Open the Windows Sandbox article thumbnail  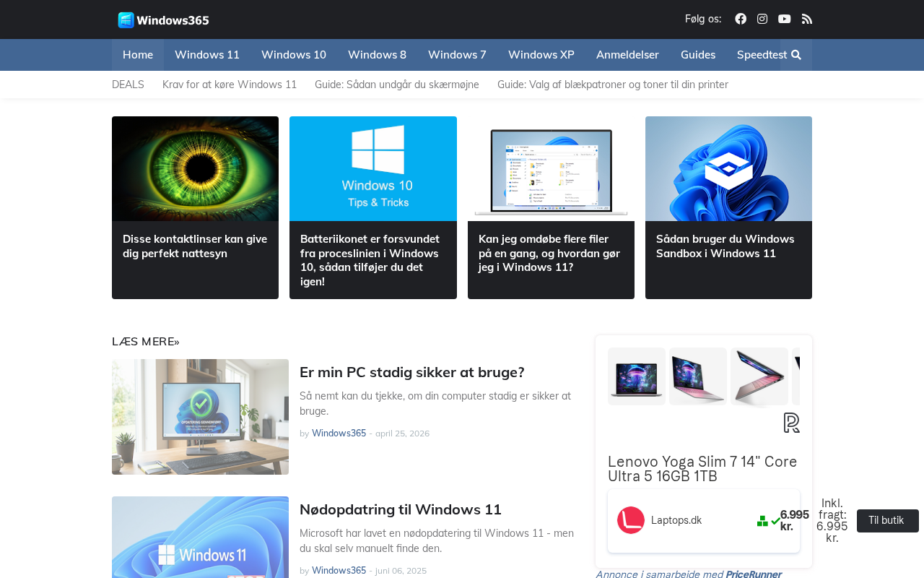(x=728, y=168)
